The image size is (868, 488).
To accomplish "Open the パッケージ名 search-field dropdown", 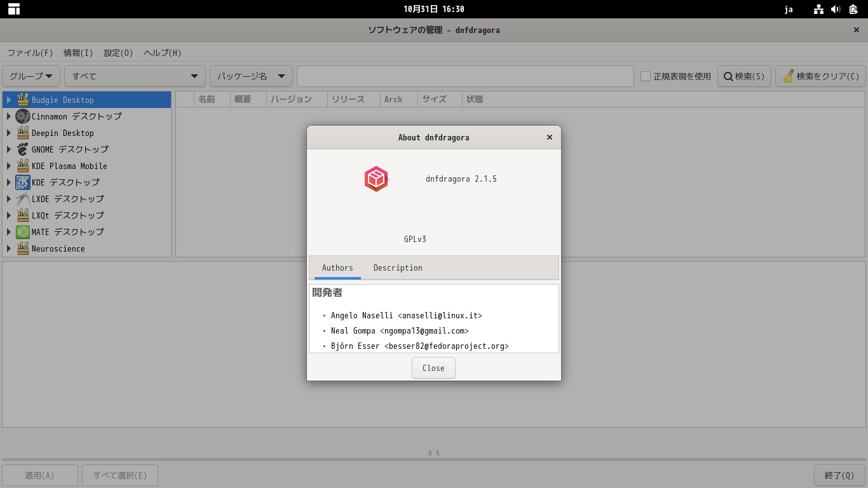I will click(x=251, y=76).
